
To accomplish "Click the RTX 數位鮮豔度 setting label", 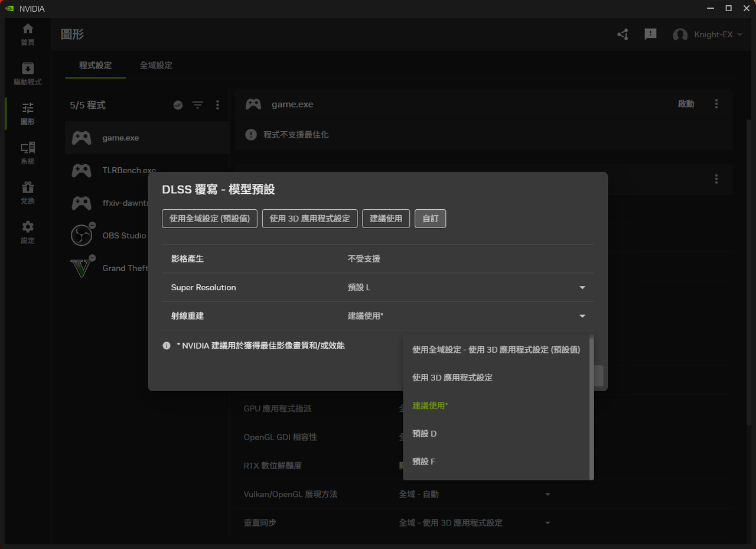I will (273, 466).
